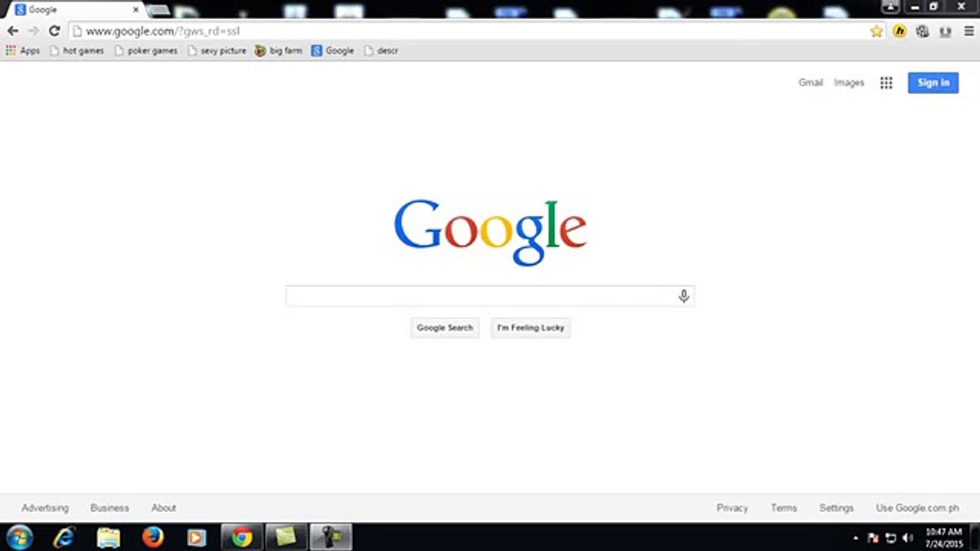Reload the page with the refresh icon
980x551 pixels.
(x=54, y=31)
